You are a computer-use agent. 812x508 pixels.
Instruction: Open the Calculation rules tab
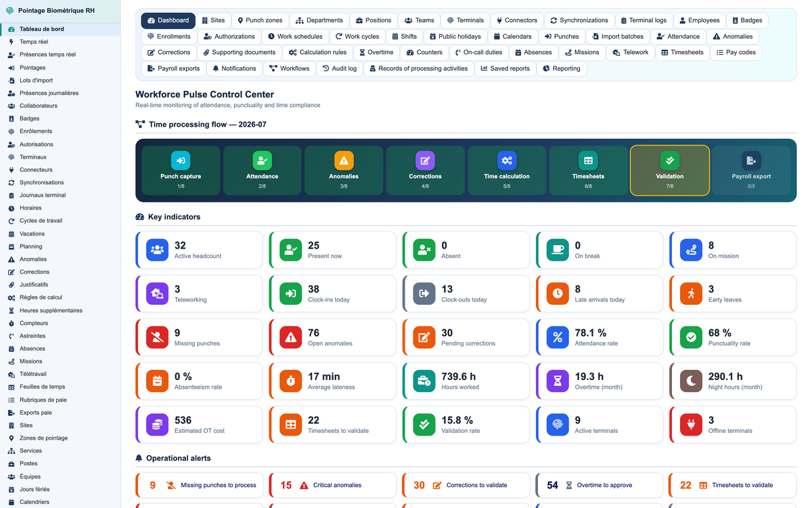coord(317,52)
